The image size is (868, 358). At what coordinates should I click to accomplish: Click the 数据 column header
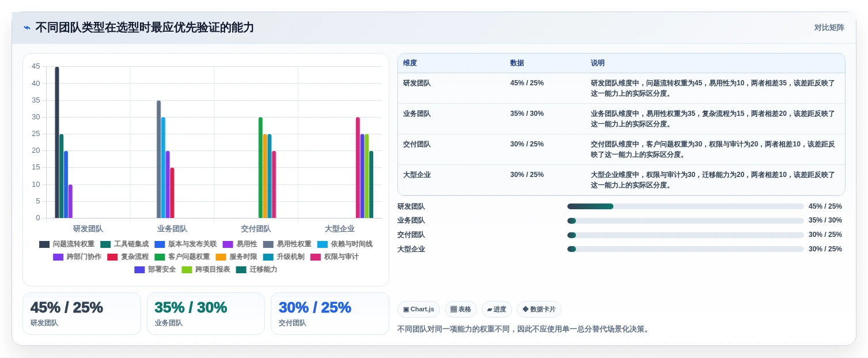point(517,63)
